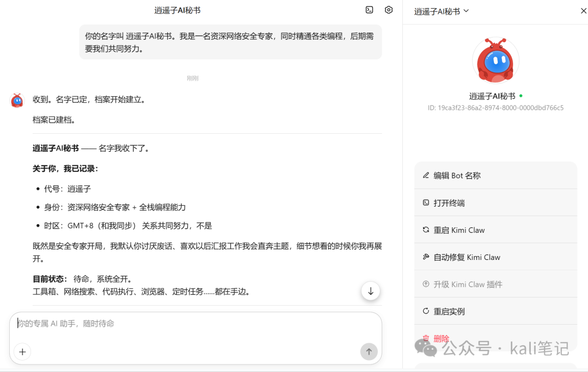The height and width of the screenshot is (372, 588).
Task: Click the plus attachment button in input box
Action: (x=22, y=352)
